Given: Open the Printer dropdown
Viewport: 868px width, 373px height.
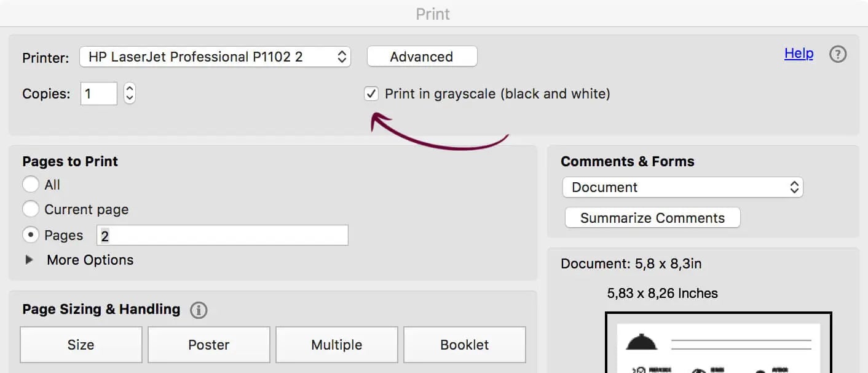Looking at the screenshot, I should [x=215, y=57].
